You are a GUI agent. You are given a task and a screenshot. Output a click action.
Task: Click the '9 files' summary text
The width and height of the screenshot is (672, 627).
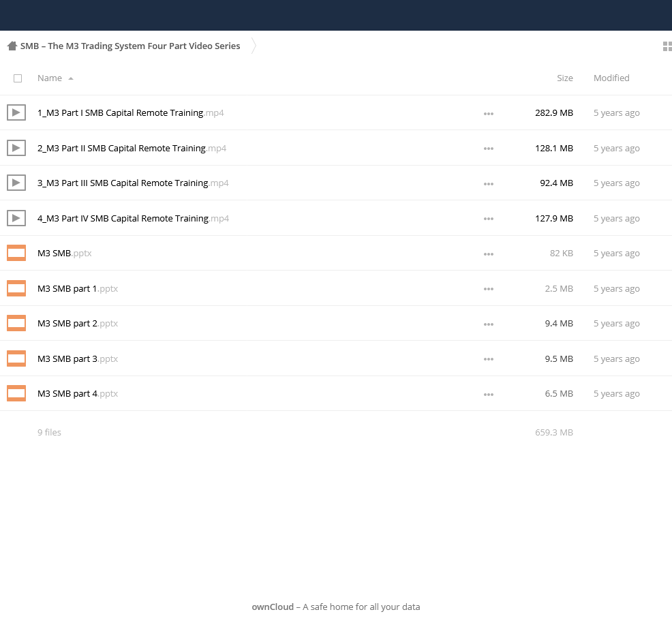point(49,433)
